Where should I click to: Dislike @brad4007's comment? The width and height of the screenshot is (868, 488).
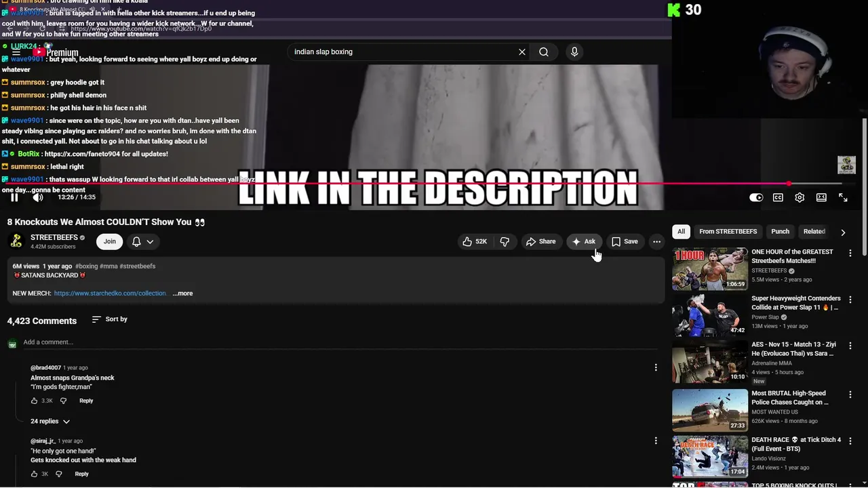(63, 401)
